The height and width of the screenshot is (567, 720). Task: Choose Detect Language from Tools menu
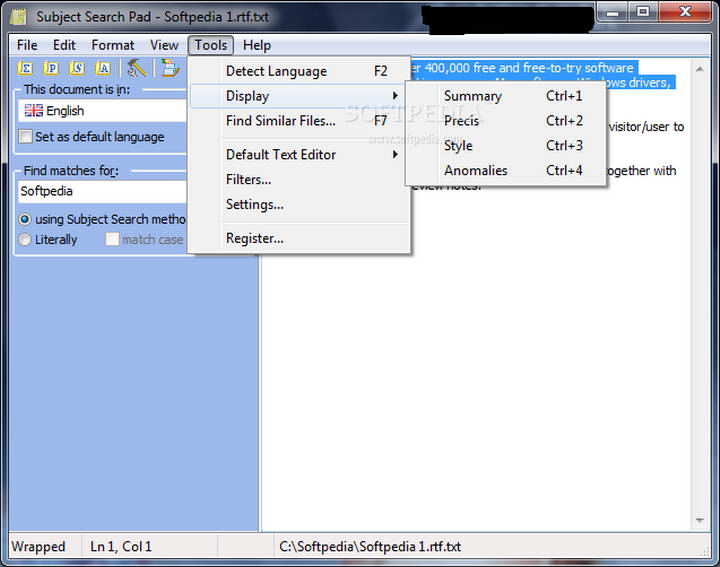299,71
